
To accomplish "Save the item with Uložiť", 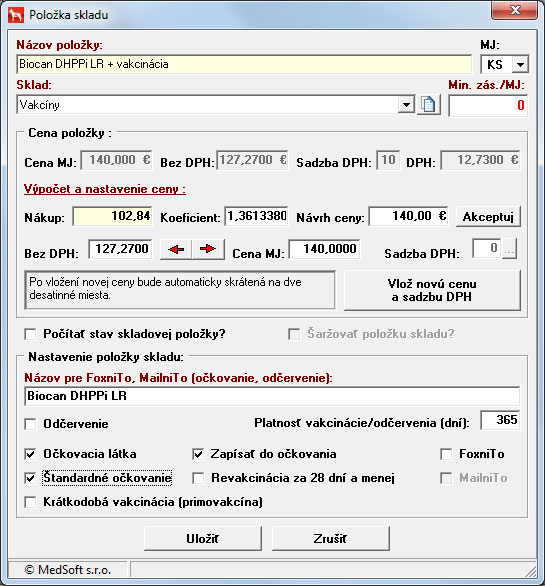I will [203, 539].
